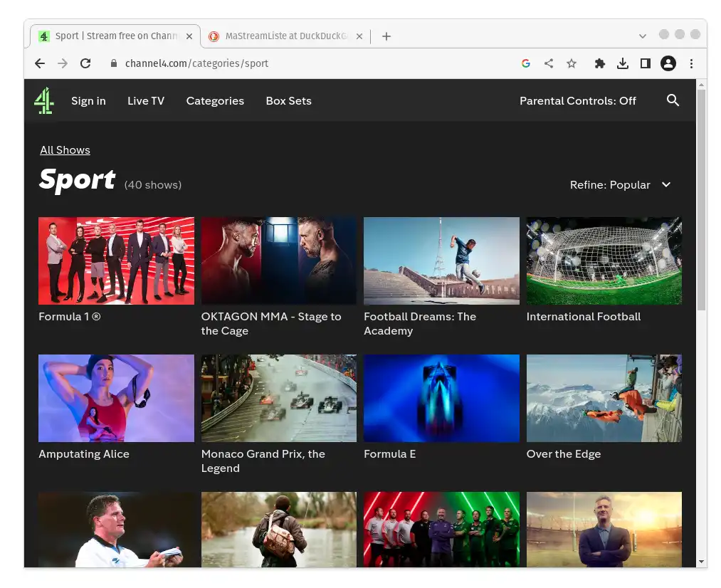Image resolution: width=721 pixels, height=588 pixels.
Task: Click the share page icon
Action: click(549, 63)
